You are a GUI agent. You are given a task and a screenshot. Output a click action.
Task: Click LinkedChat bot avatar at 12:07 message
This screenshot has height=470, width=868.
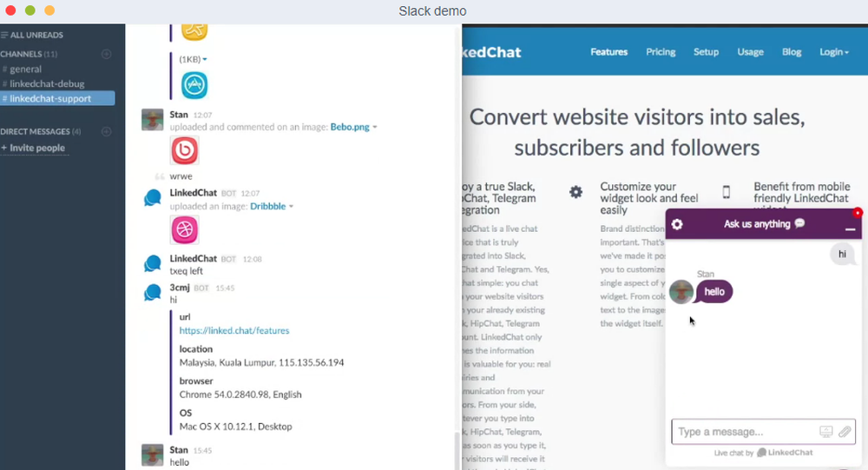(x=152, y=198)
